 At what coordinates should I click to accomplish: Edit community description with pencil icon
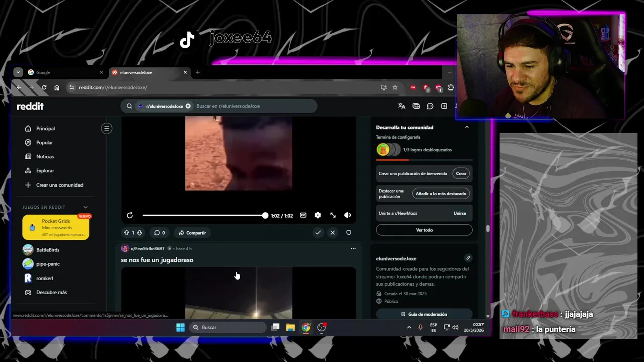468,258
